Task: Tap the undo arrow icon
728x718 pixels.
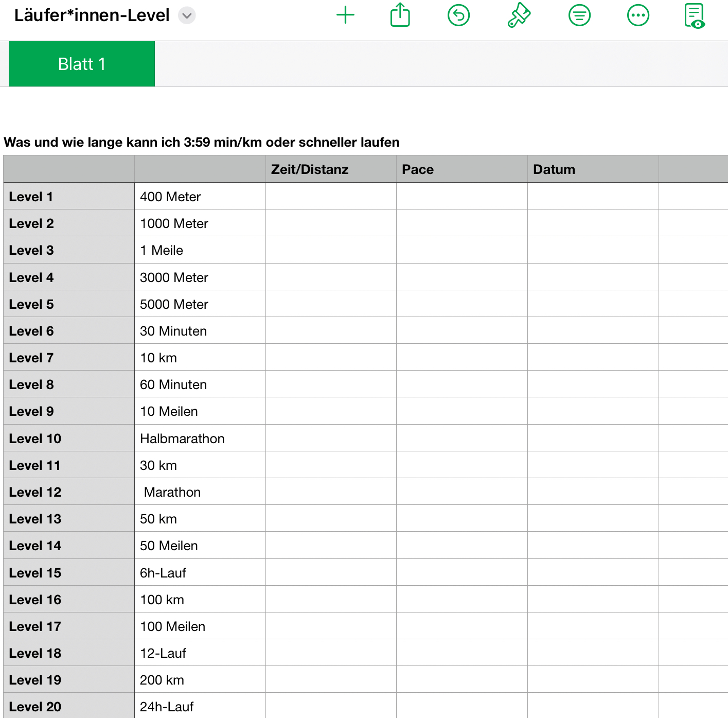Action: 458,15
